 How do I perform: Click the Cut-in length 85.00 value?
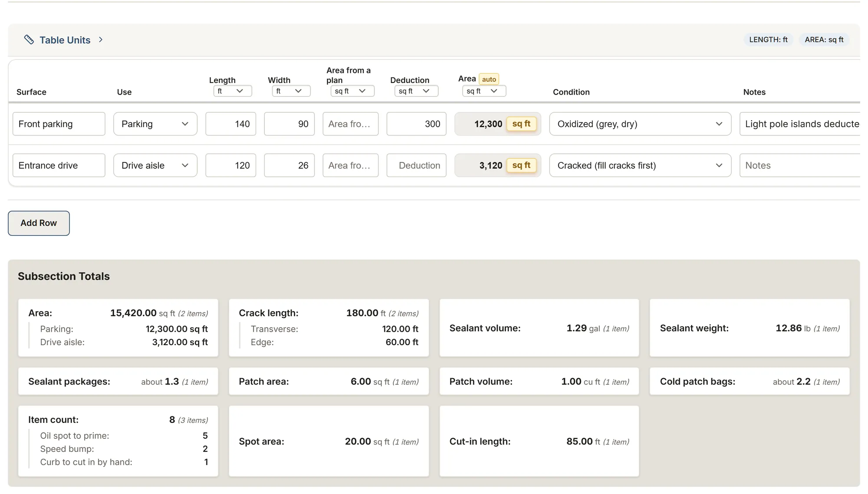tap(579, 441)
